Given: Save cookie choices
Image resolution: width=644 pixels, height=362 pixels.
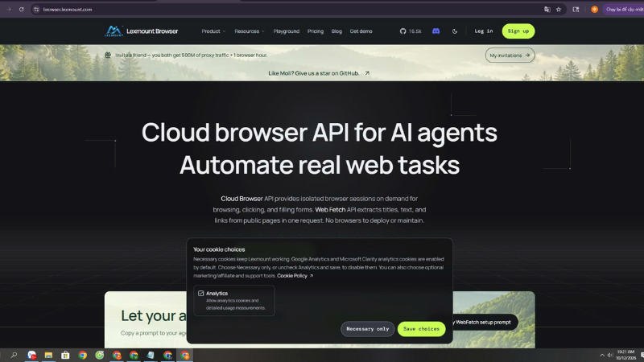Looking at the screenshot, I should point(421,329).
